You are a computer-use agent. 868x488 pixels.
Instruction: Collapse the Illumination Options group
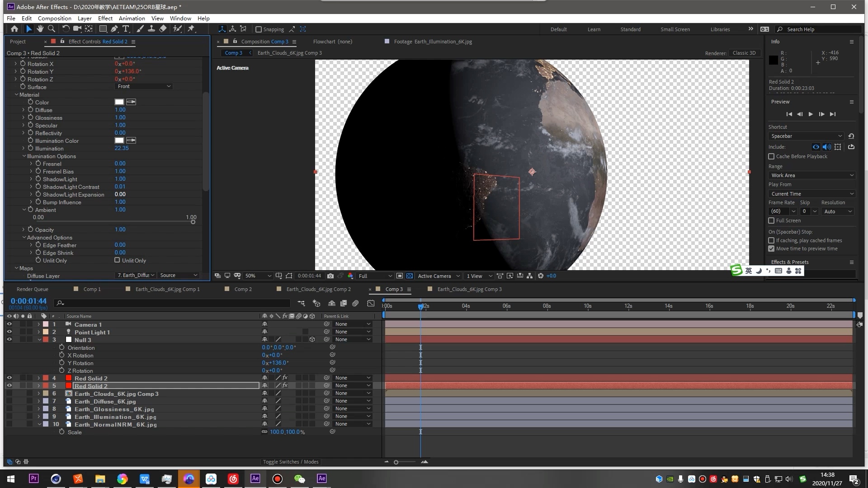pos(24,156)
